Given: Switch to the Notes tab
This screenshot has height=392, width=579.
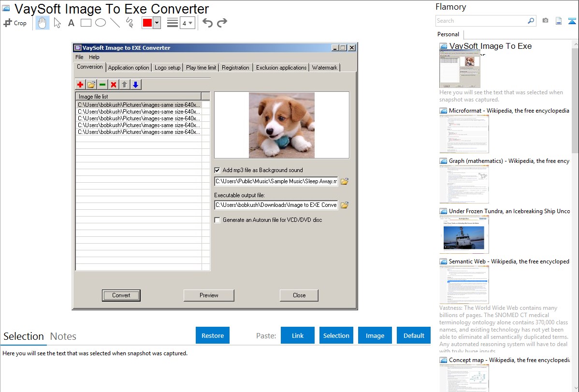Looking at the screenshot, I should 63,336.
